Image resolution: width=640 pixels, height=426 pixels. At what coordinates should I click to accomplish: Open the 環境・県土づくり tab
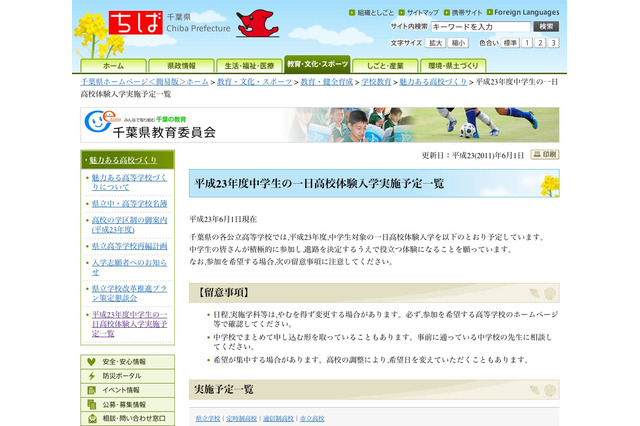tap(453, 66)
